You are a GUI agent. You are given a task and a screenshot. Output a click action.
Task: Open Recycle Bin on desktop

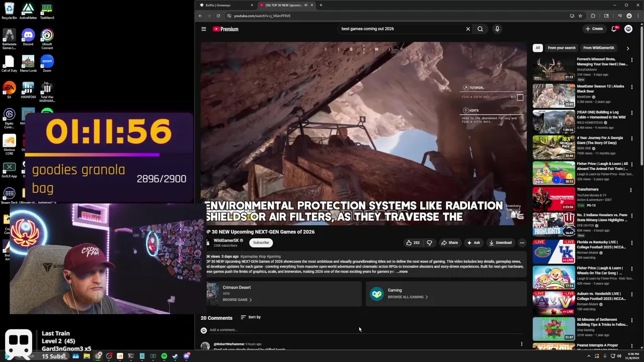click(9, 11)
